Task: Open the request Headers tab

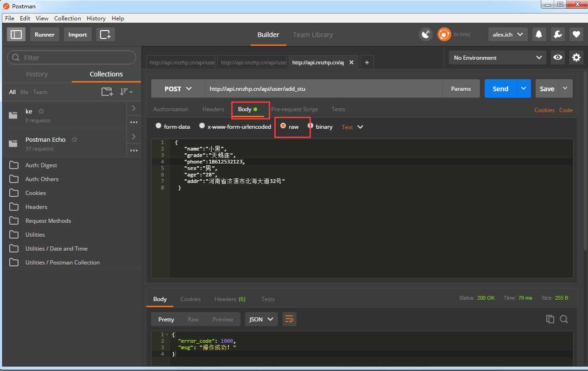Action: click(213, 109)
